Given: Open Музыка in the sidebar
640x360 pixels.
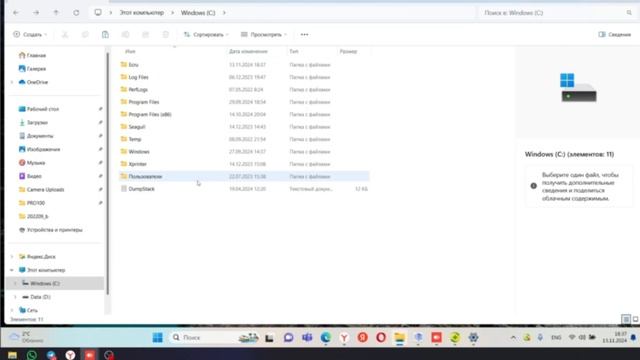Looking at the screenshot, I should 36,162.
